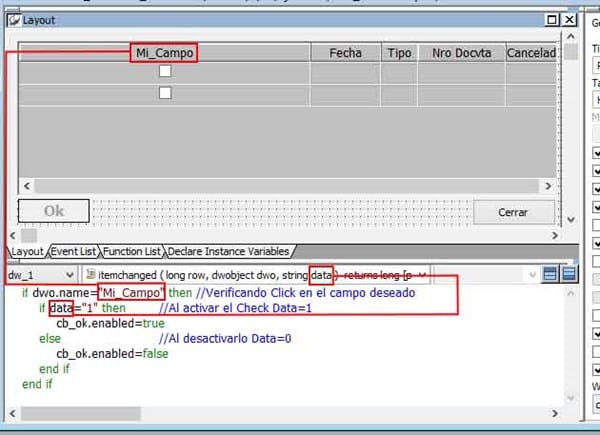Image resolution: width=600 pixels, height=435 pixels.
Task: Click the Mi_Campo column header
Action: [165, 53]
